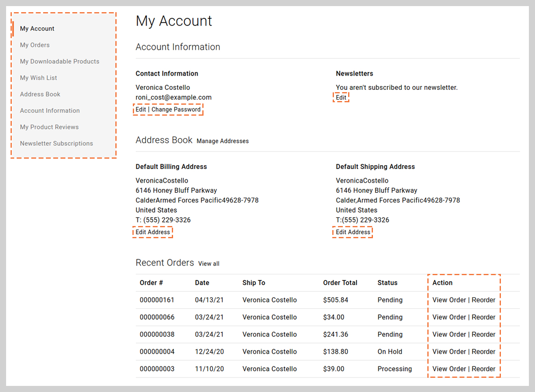Navigate to Address Book sidebar item
The height and width of the screenshot is (392, 535).
(40, 94)
